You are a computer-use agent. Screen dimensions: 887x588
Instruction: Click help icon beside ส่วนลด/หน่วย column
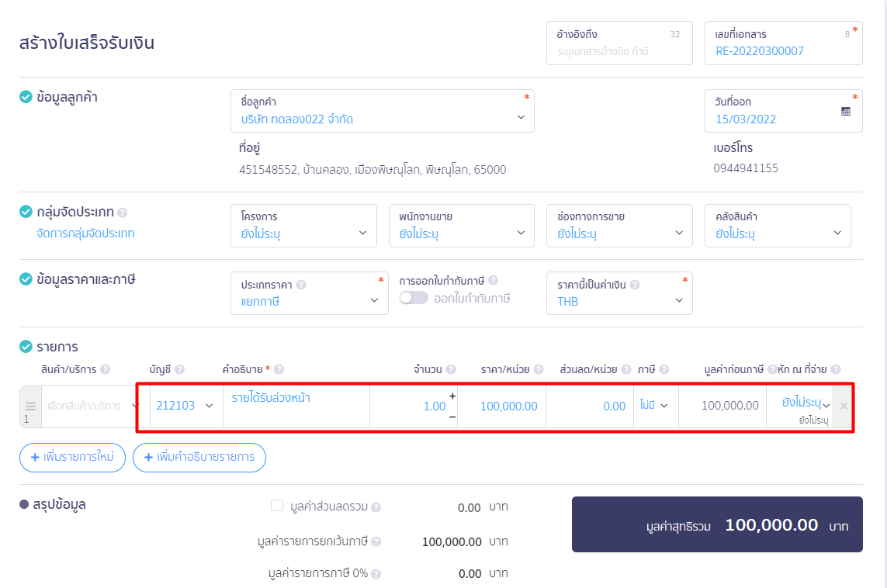pyautogui.click(x=626, y=370)
